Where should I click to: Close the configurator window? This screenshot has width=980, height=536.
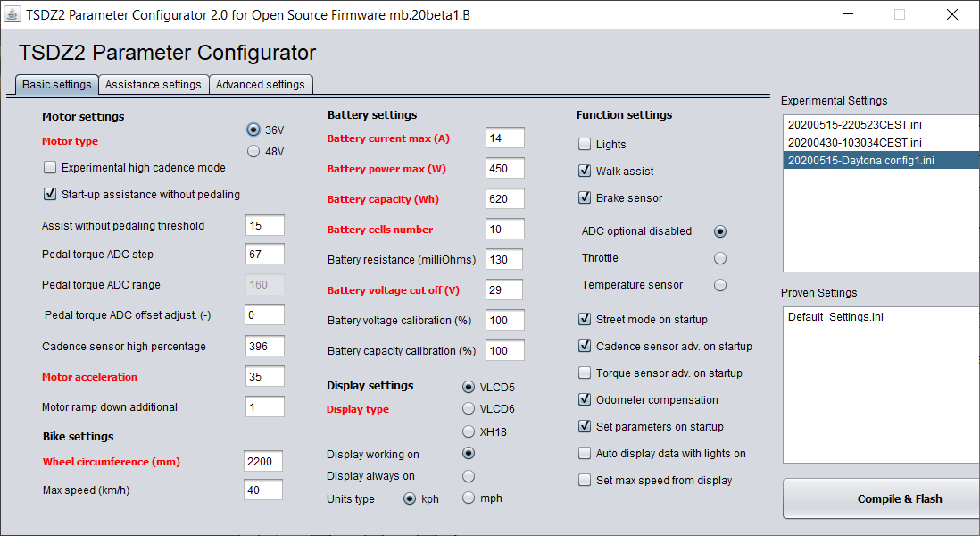[x=951, y=13]
